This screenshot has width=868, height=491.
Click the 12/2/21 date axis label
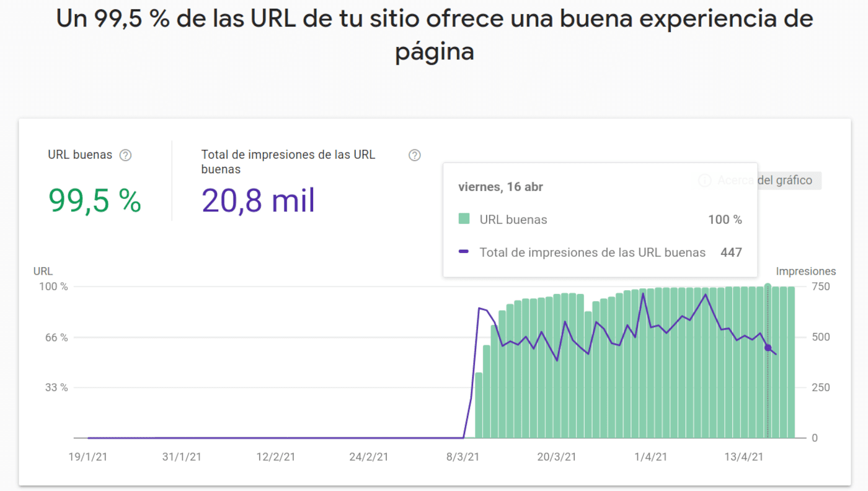coord(276,457)
